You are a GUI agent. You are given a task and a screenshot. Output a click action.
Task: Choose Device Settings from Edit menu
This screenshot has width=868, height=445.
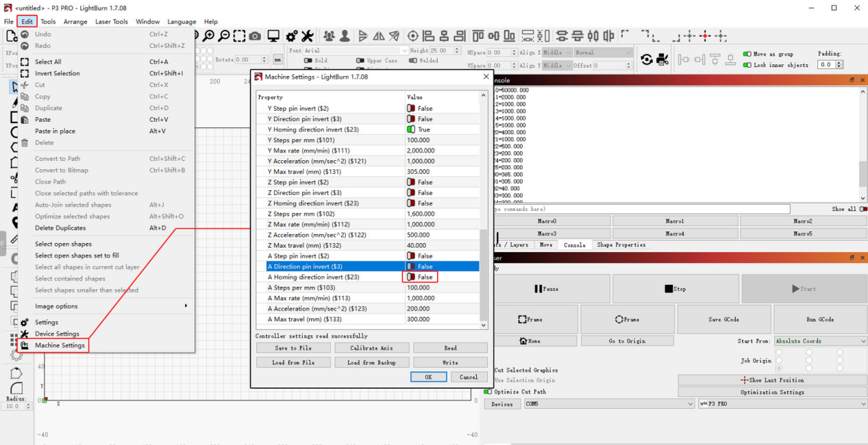coord(57,334)
